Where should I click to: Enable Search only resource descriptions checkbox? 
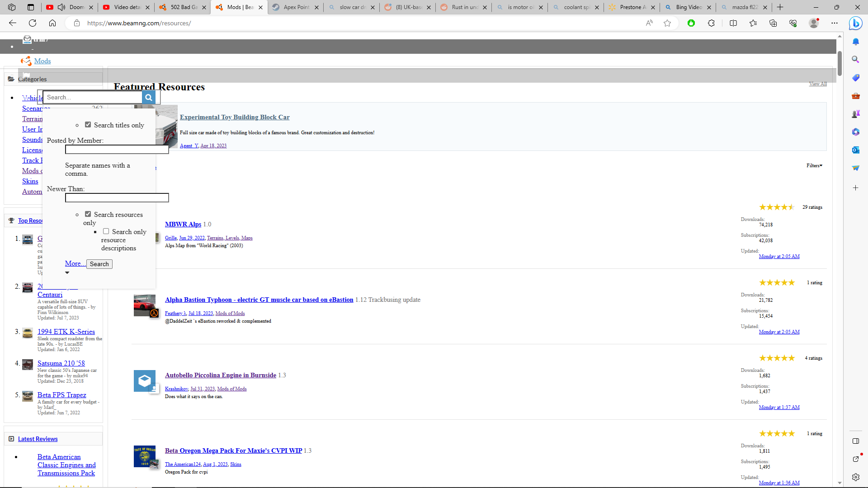106,231
